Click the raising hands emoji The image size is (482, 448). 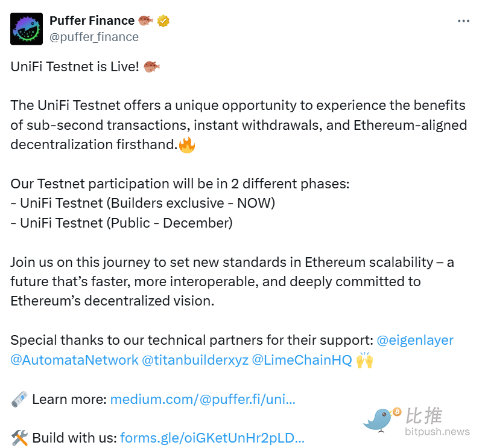pyautogui.click(x=364, y=360)
